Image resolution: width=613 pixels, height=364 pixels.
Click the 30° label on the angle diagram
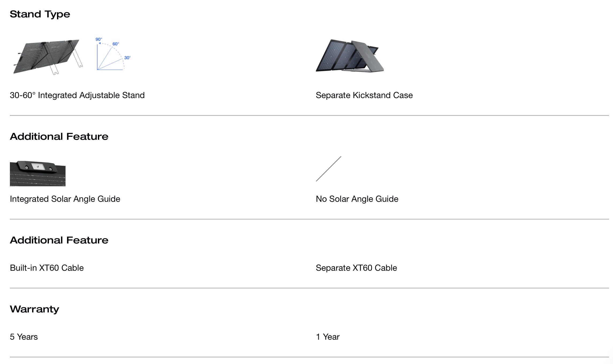(x=127, y=58)
